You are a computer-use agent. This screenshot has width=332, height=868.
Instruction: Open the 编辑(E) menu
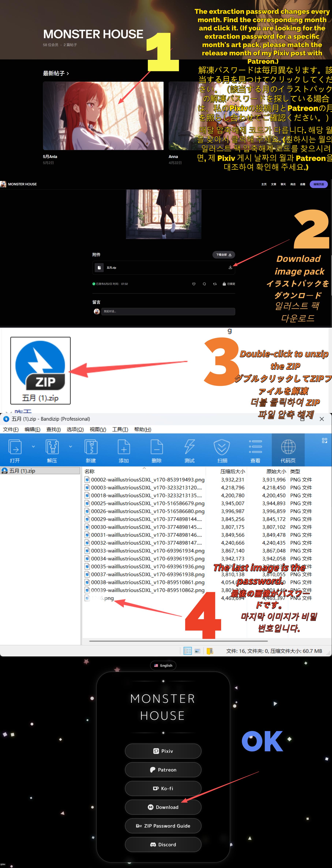coord(32,429)
